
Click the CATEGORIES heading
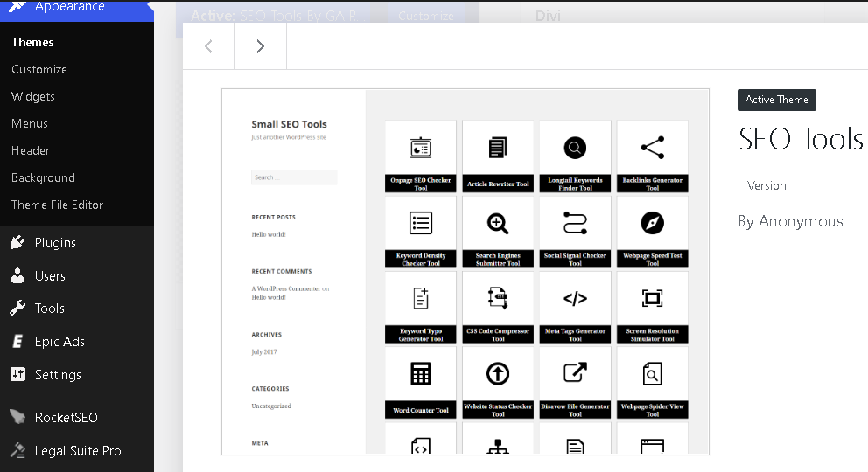(270, 389)
